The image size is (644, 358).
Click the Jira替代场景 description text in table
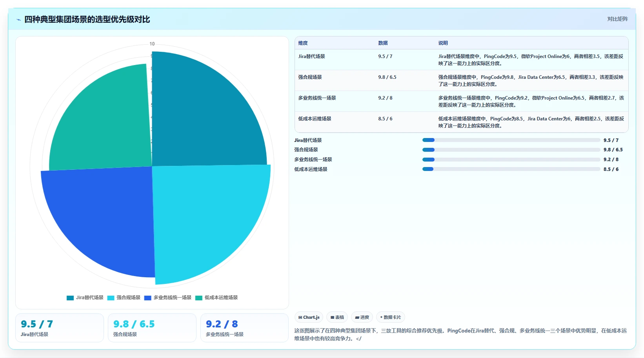(531, 60)
